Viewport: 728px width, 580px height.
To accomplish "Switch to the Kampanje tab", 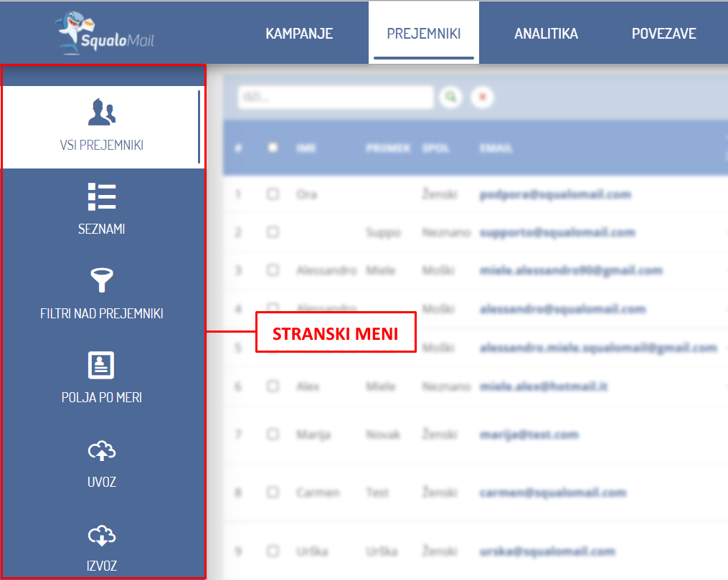I will coord(299,34).
